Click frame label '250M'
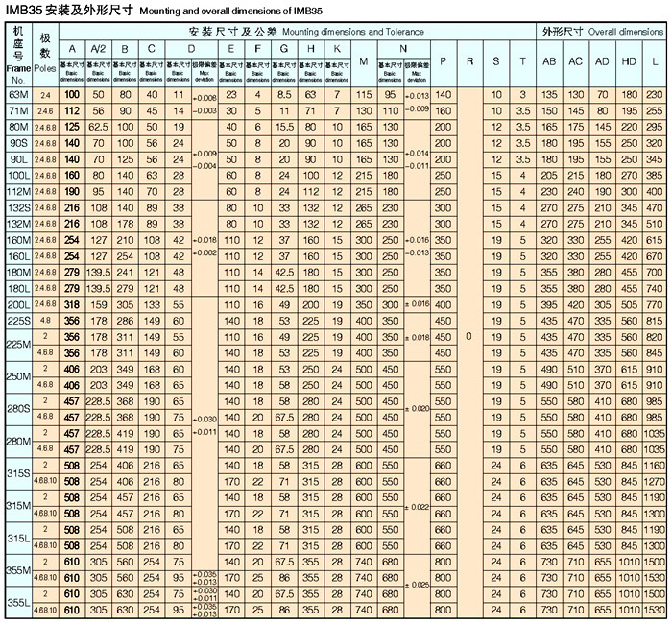Image resolution: width=672 pixels, height=625 pixels. [x=18, y=376]
